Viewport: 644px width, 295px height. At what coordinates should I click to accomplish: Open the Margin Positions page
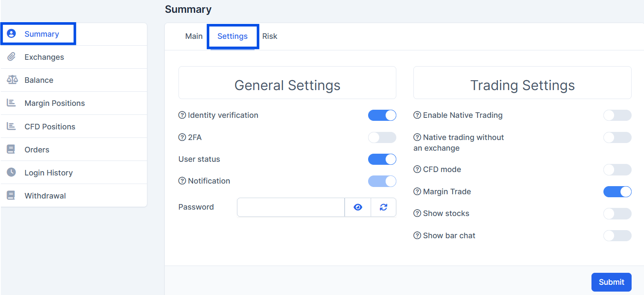pyautogui.click(x=55, y=103)
